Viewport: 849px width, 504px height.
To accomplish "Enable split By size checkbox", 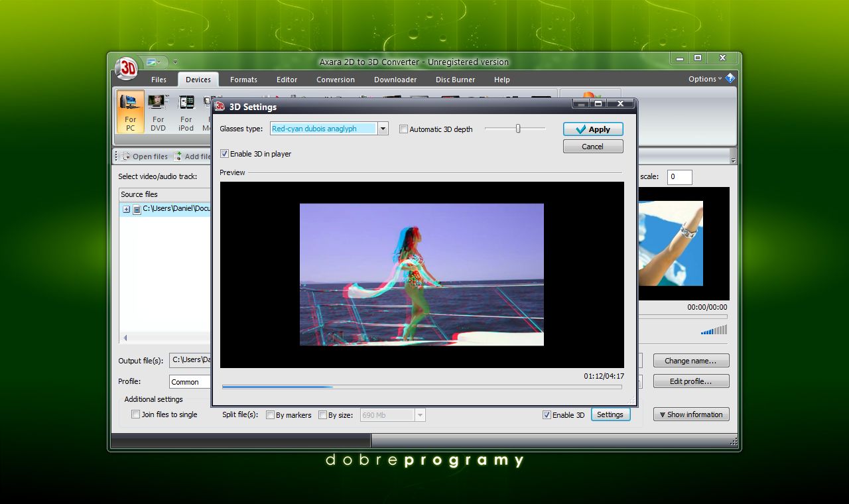I will pos(322,415).
